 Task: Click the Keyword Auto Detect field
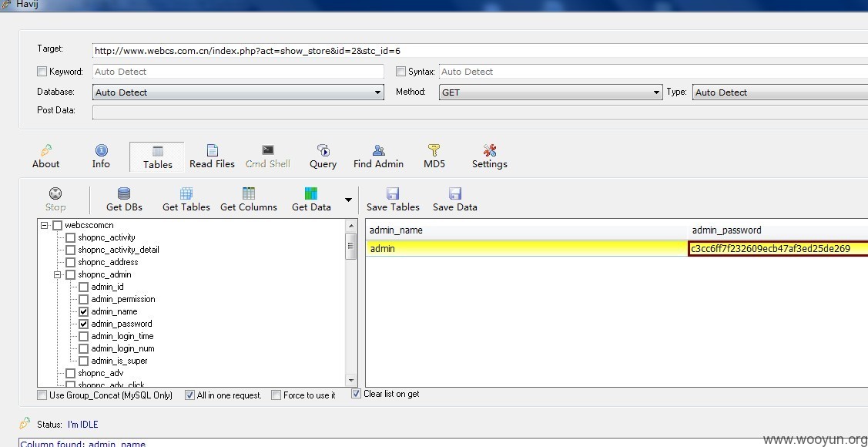(238, 72)
